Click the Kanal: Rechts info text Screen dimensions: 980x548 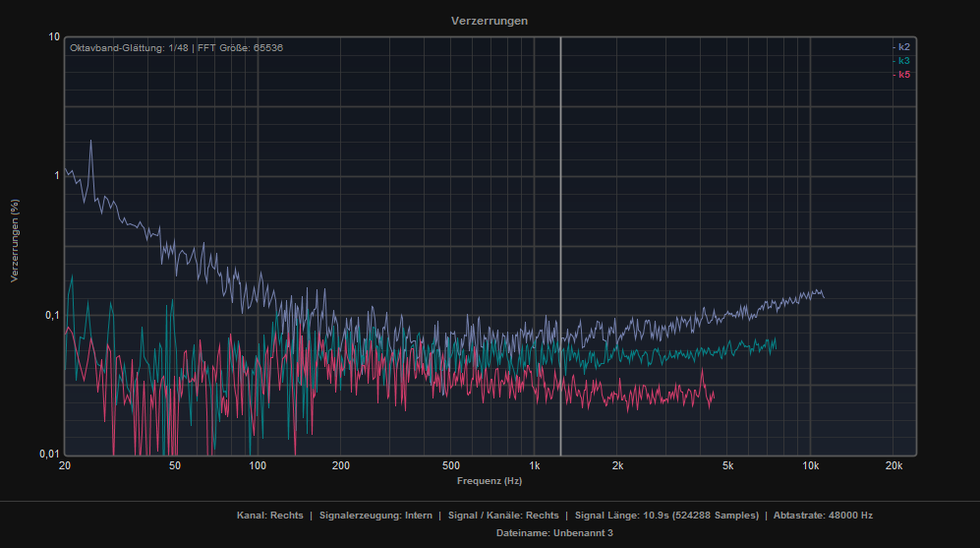point(270,516)
